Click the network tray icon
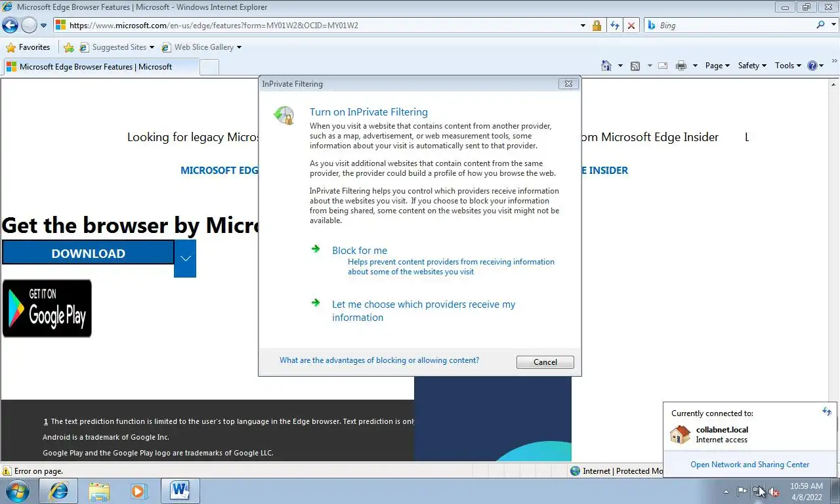The width and height of the screenshot is (840, 504). tap(758, 492)
